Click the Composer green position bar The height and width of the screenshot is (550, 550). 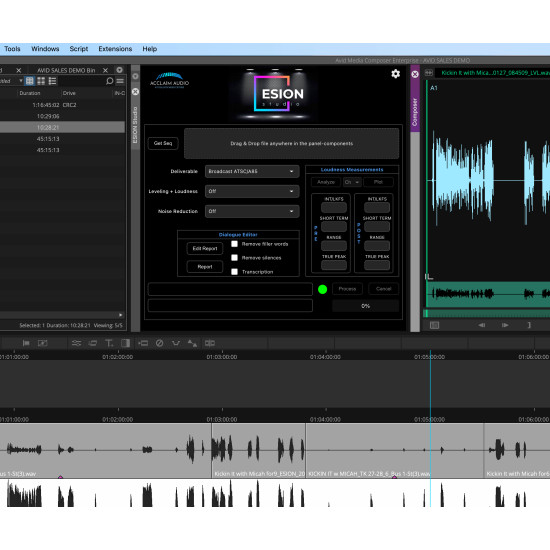click(487, 313)
